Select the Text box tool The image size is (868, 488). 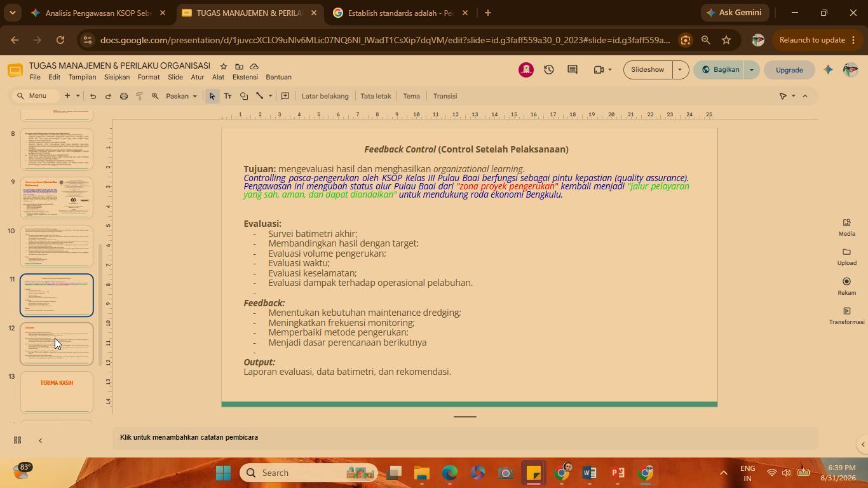pos(227,96)
